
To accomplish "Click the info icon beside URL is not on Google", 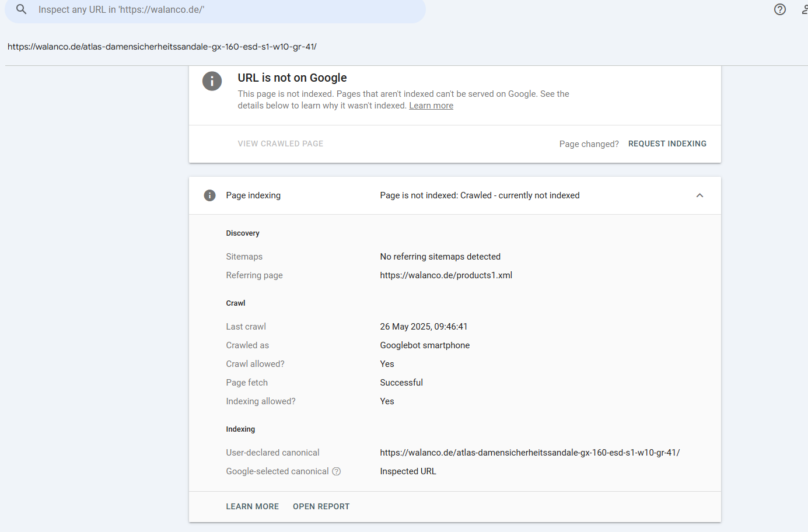I will 212,81.
